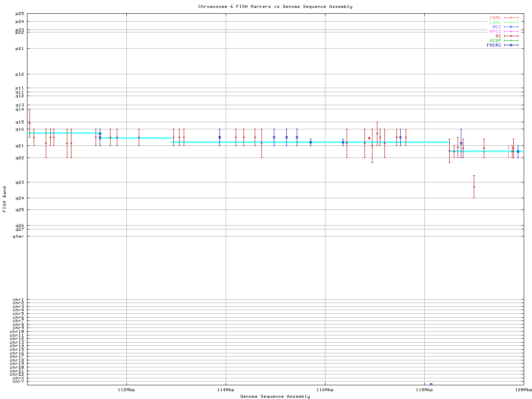Click the FHCRC blue square legend marker
This screenshot has height=399, width=532.
point(511,45)
